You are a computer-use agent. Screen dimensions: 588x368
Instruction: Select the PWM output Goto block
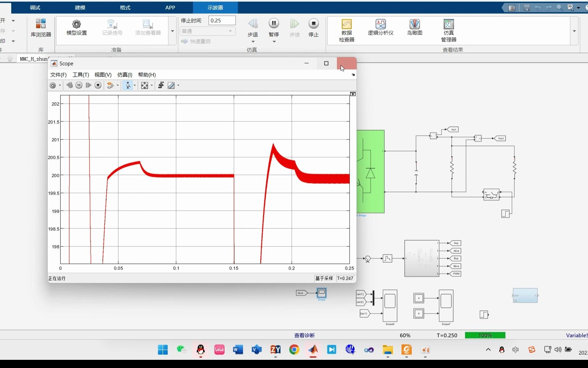click(x=455, y=274)
